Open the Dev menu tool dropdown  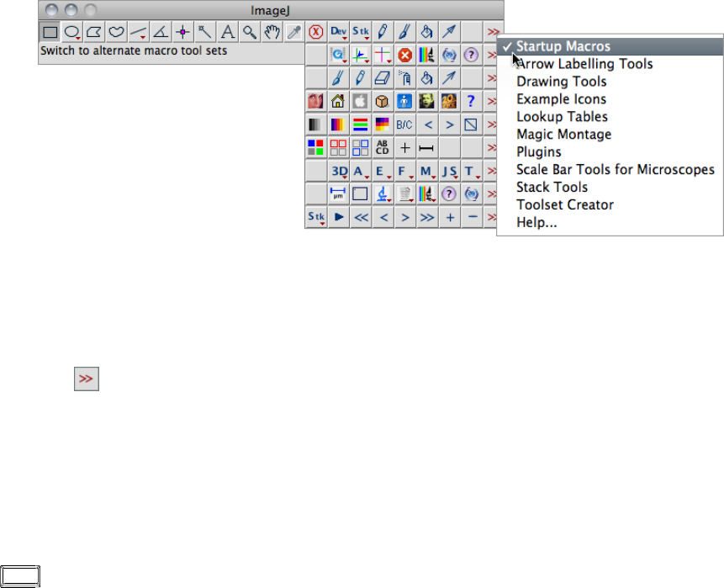click(x=338, y=32)
